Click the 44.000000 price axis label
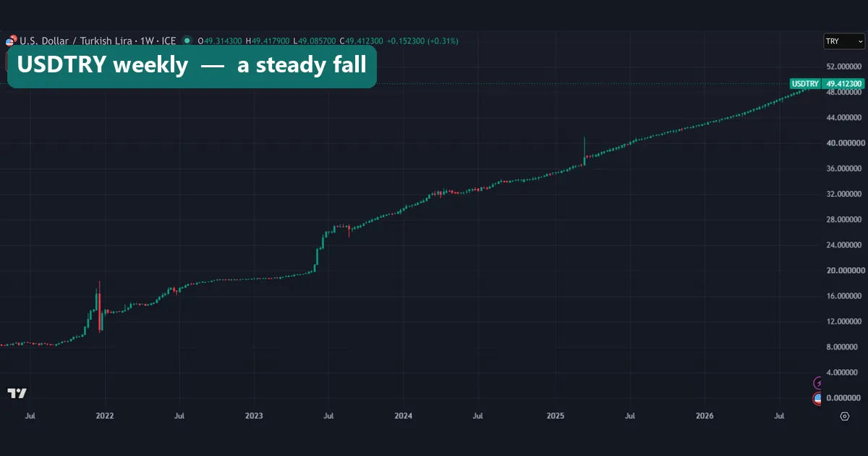 click(x=843, y=117)
